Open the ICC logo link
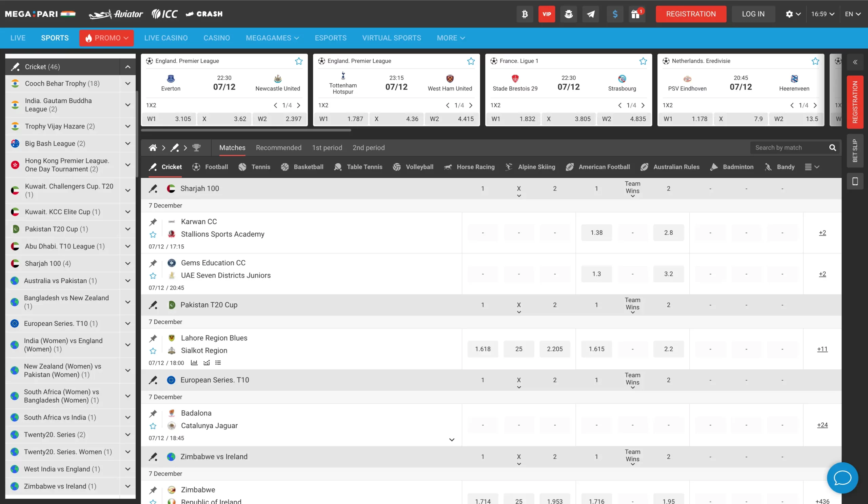 click(x=165, y=14)
